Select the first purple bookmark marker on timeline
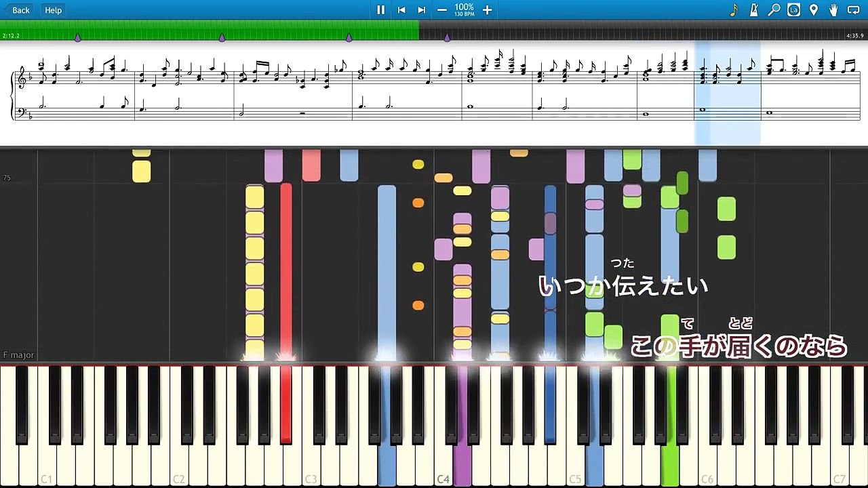Image resolution: width=868 pixels, height=488 pixels. coord(78,37)
